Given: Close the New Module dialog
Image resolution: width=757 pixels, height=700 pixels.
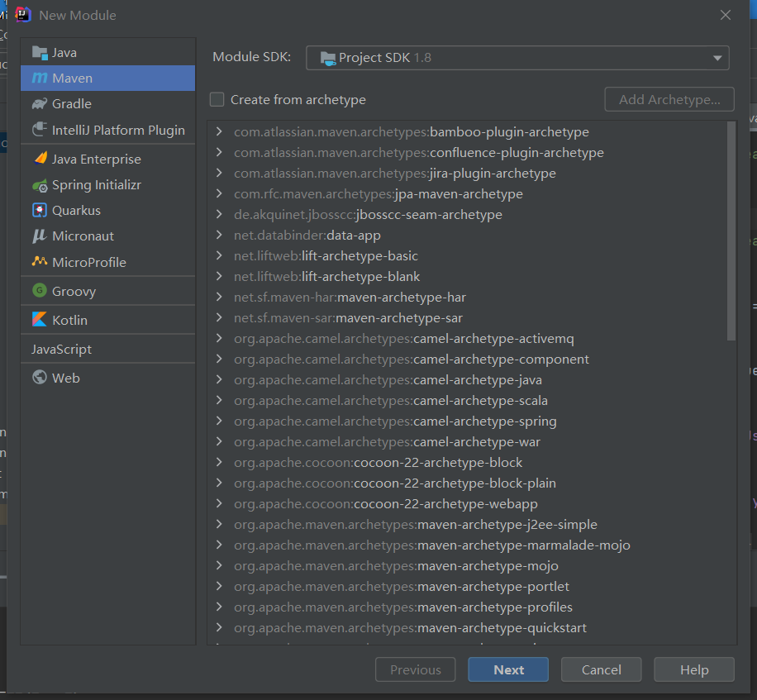Looking at the screenshot, I should pyautogui.click(x=725, y=15).
